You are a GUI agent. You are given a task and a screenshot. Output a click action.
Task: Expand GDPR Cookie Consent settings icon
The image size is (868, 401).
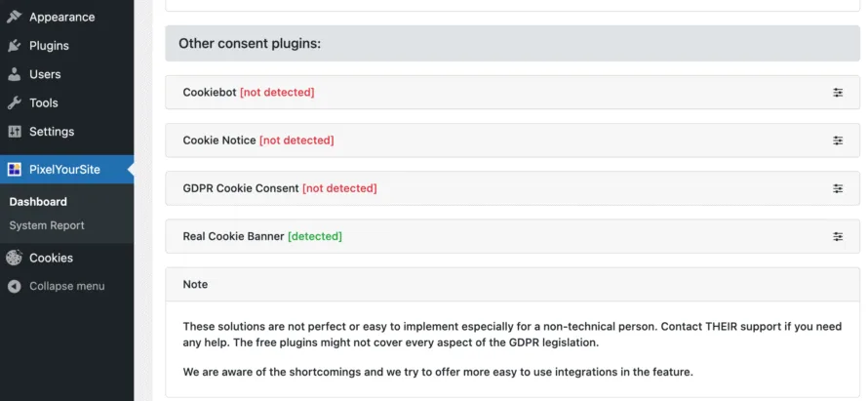pyautogui.click(x=838, y=188)
